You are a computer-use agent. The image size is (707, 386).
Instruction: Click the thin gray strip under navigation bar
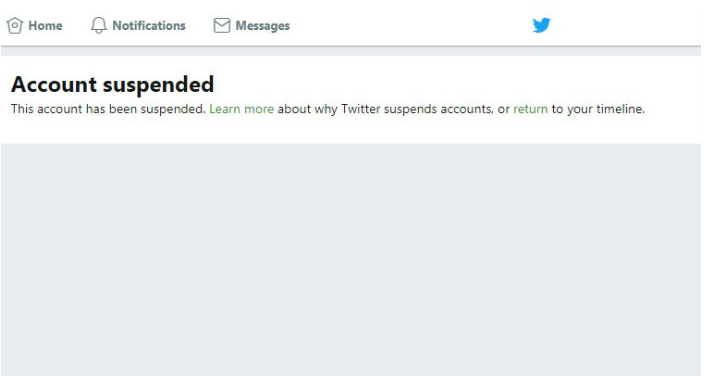click(351, 51)
